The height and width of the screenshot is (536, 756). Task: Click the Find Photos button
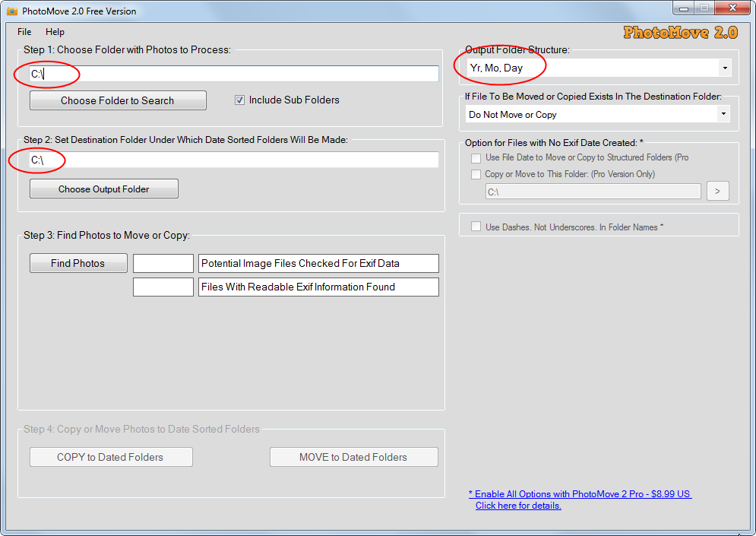coord(78,263)
